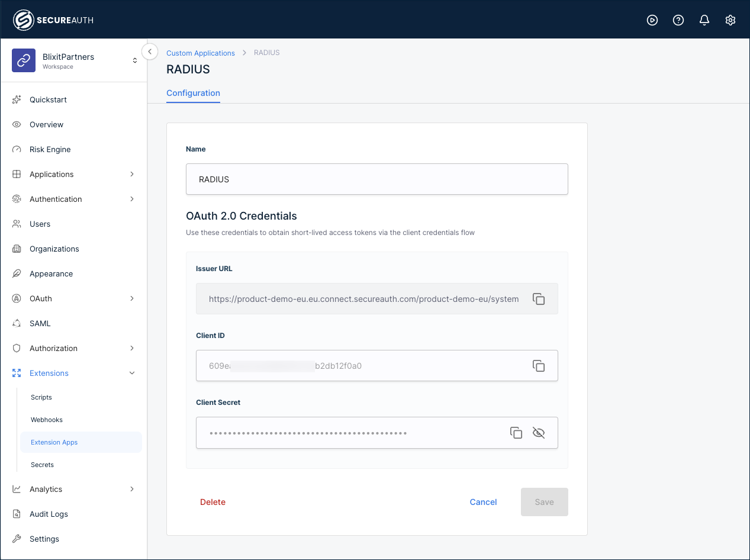Image resolution: width=750 pixels, height=560 pixels.
Task: Expand the Authentication submenu chevron
Action: [x=132, y=199]
